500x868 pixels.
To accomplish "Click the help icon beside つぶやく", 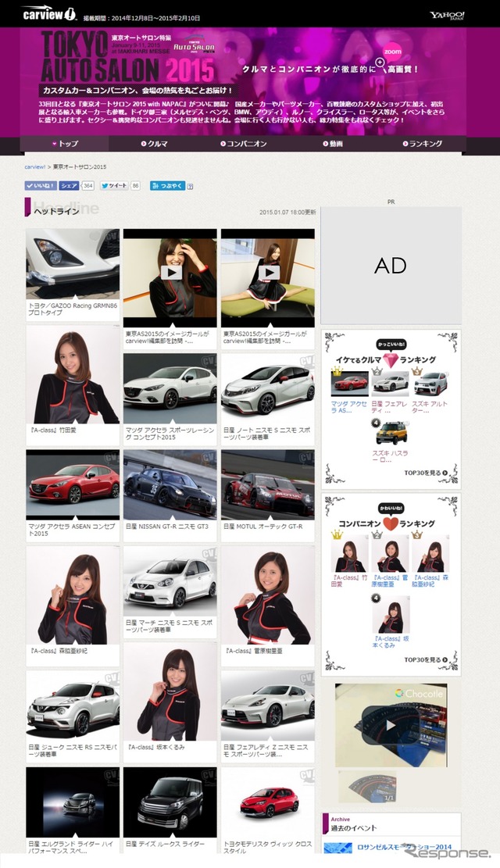I will tap(190, 186).
